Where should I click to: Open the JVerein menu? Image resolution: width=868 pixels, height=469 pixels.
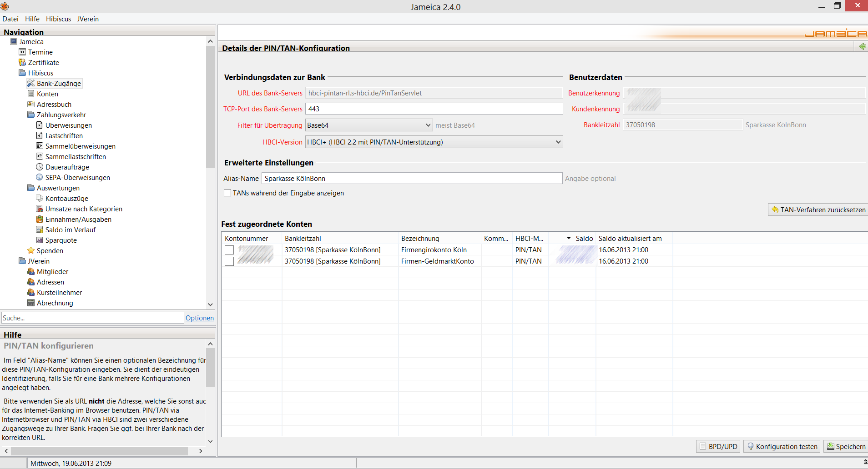(x=88, y=19)
